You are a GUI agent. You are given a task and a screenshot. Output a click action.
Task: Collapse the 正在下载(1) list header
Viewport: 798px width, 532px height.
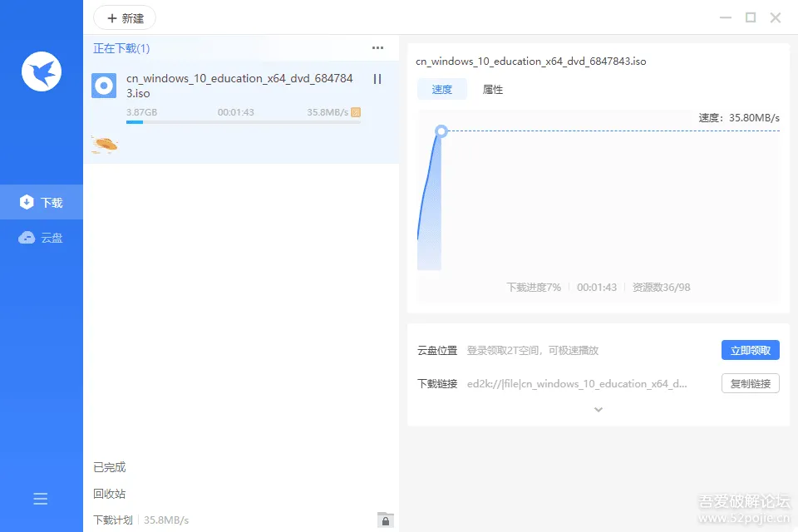point(121,48)
